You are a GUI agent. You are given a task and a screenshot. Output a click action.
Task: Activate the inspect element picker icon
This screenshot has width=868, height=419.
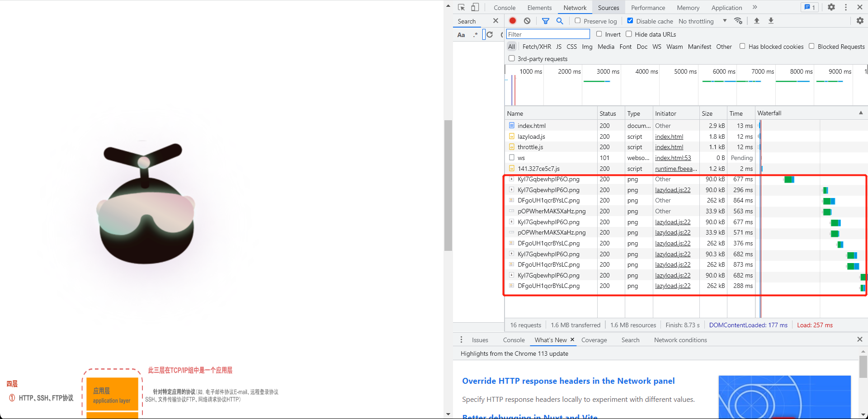[461, 7]
